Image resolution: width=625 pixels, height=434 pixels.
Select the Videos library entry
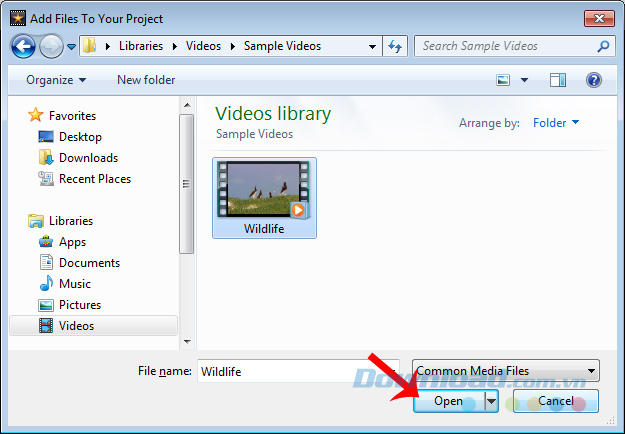coord(93,326)
